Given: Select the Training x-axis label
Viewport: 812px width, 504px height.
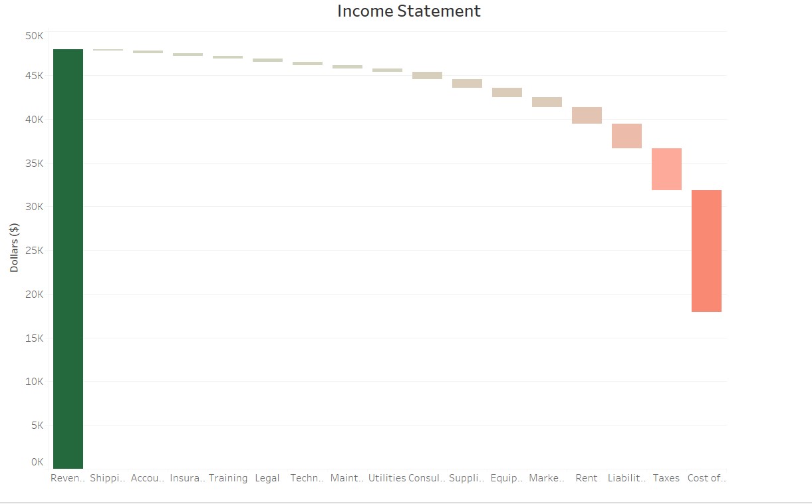Looking at the screenshot, I should tap(228, 478).
